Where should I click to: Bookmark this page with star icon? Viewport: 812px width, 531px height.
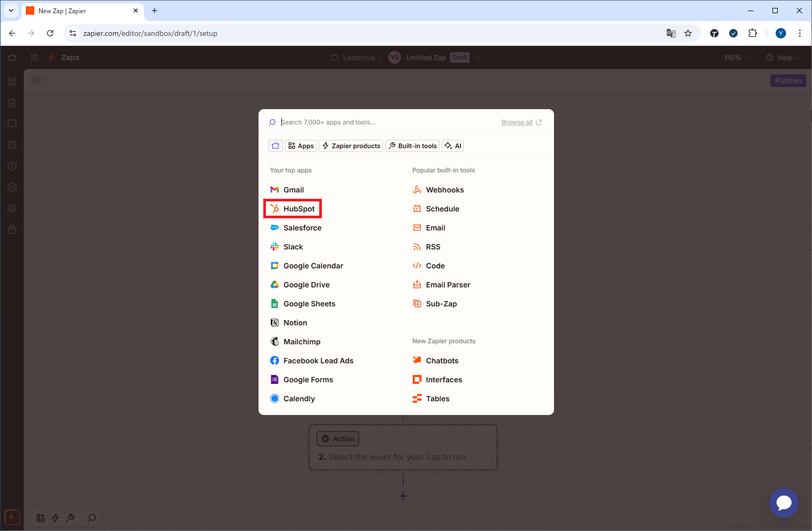tap(688, 33)
